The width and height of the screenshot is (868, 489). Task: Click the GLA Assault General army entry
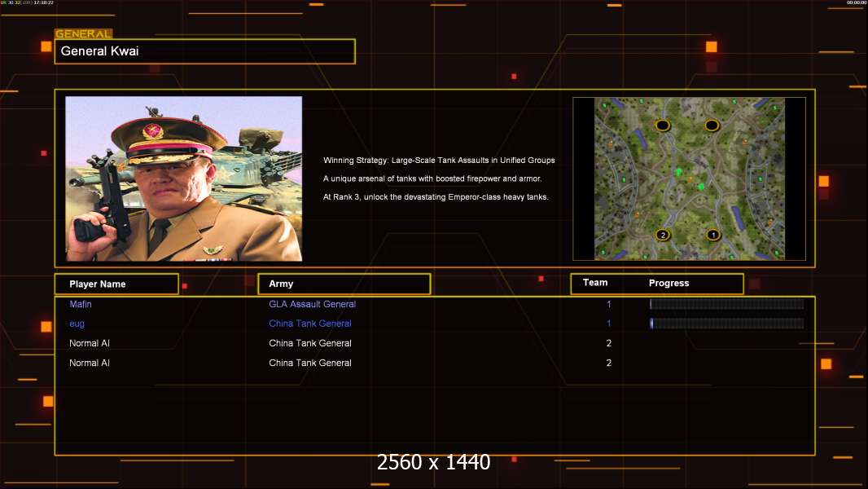312,304
